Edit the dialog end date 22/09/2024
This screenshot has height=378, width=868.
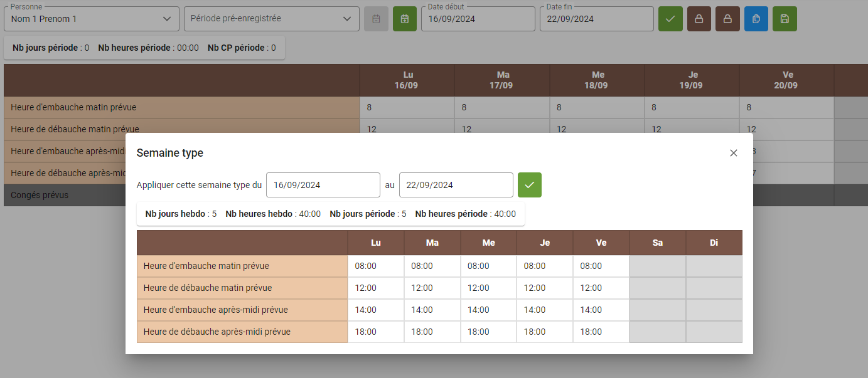pyautogui.click(x=456, y=185)
